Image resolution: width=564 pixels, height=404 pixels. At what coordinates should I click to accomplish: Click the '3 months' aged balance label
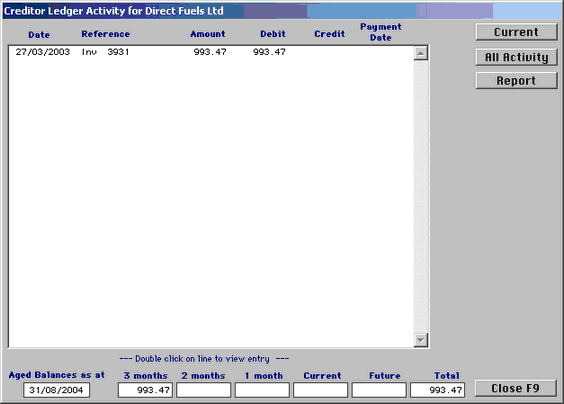pos(146,376)
